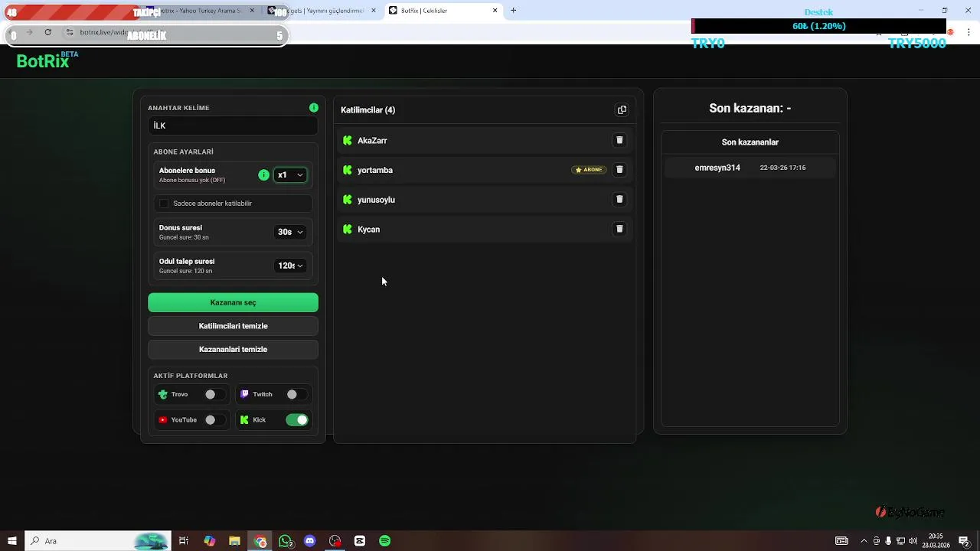980x551 pixels.
Task: Click the Son kazanan: - heading
Action: tap(750, 108)
